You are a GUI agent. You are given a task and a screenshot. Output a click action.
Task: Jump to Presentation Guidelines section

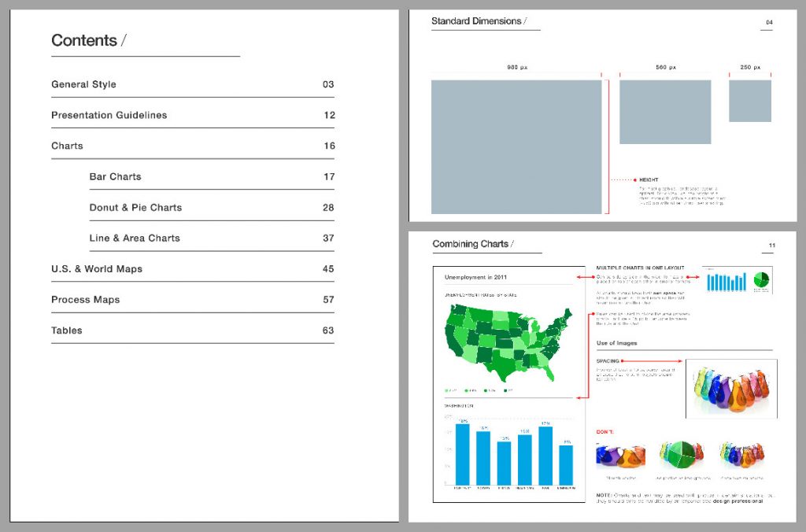point(109,115)
